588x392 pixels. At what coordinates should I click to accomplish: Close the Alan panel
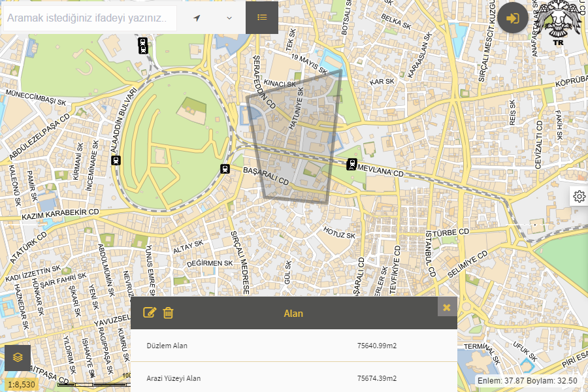tap(447, 307)
